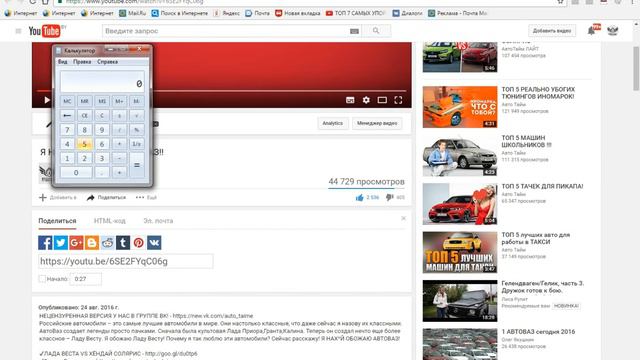This screenshot has width=640, height=360.
Task: Open the Ещё more actions menu
Action: (x=146, y=198)
